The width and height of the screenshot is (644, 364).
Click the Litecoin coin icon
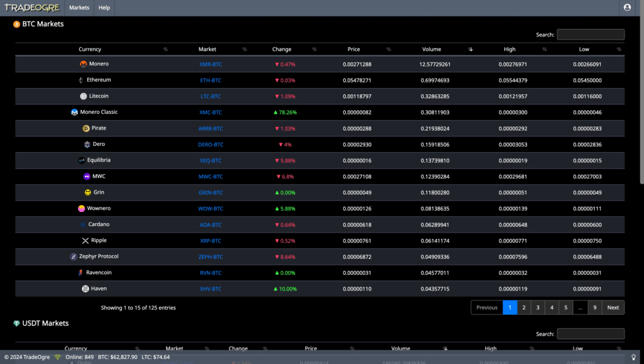(84, 96)
